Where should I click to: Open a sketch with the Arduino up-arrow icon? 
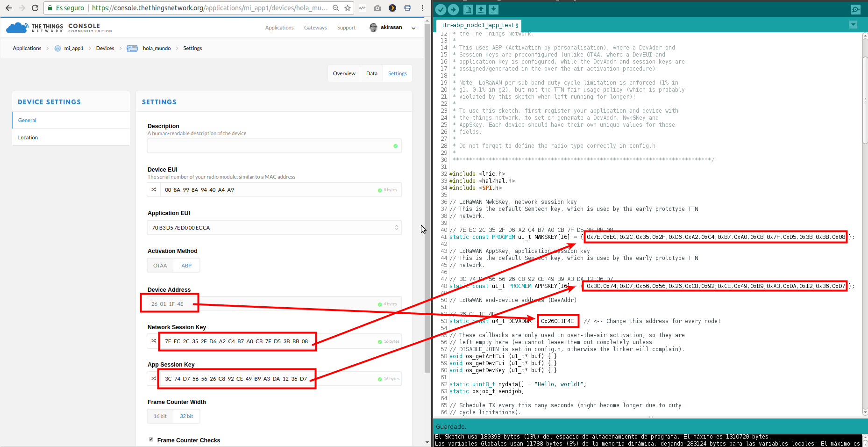click(481, 9)
